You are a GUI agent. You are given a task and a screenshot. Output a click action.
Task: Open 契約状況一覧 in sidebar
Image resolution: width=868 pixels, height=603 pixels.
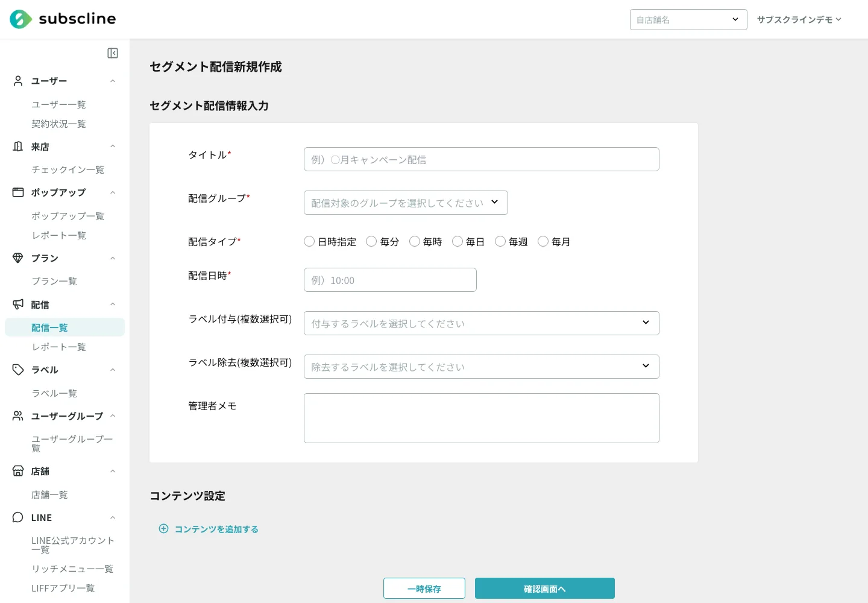tap(58, 124)
